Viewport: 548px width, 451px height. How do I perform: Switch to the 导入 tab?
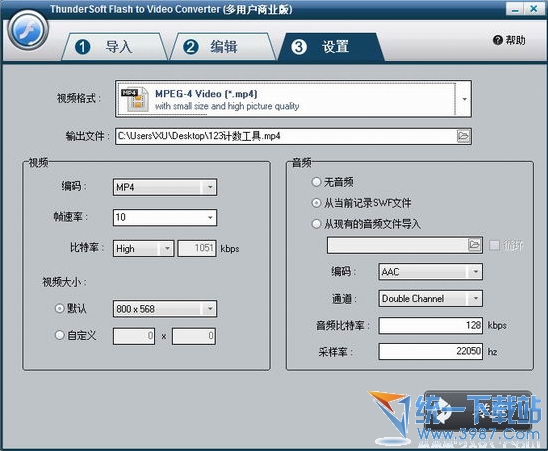[x=115, y=47]
